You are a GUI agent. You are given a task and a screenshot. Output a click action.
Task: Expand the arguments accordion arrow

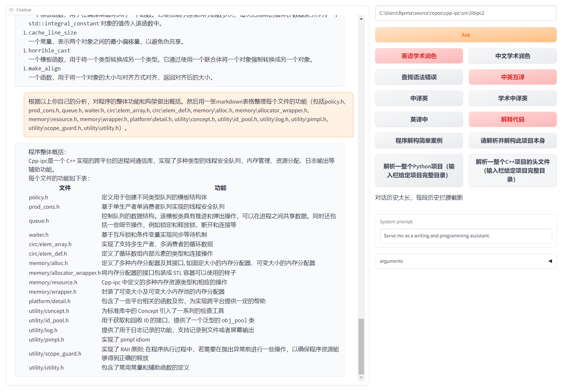550,261
